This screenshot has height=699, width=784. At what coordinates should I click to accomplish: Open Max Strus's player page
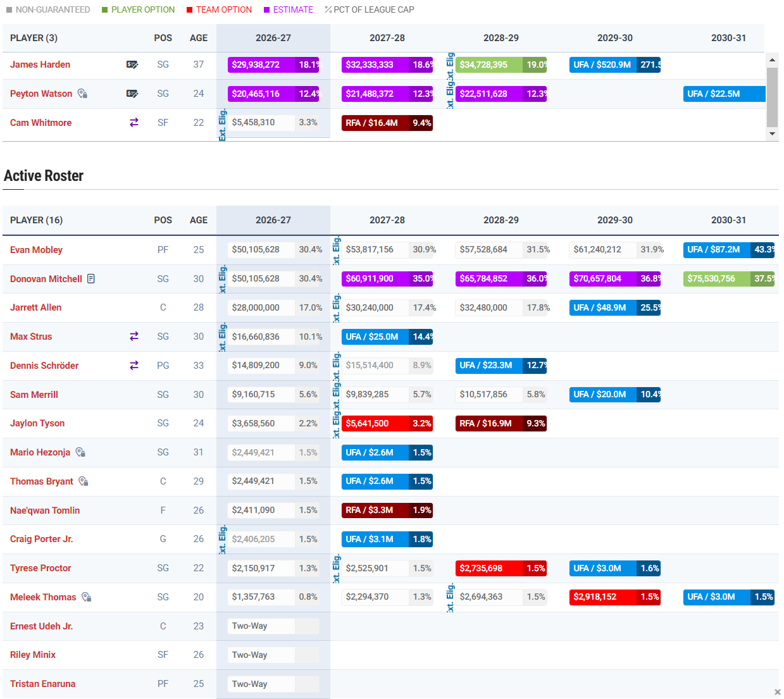click(31, 337)
